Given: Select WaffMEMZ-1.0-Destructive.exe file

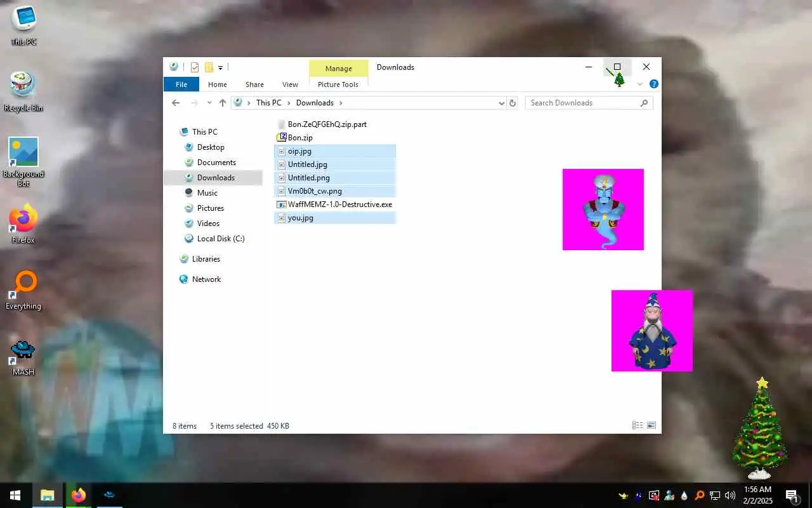Looking at the screenshot, I should pos(334,204).
